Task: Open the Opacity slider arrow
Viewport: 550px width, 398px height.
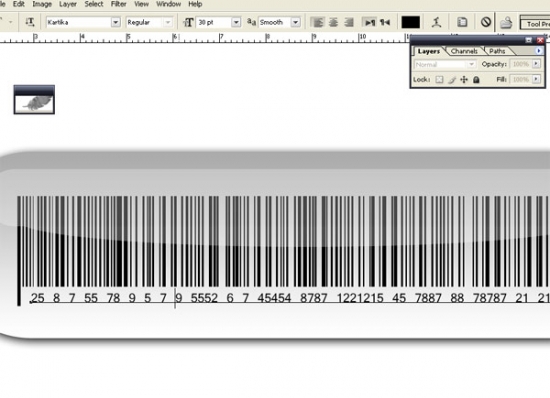Action: 536,64
